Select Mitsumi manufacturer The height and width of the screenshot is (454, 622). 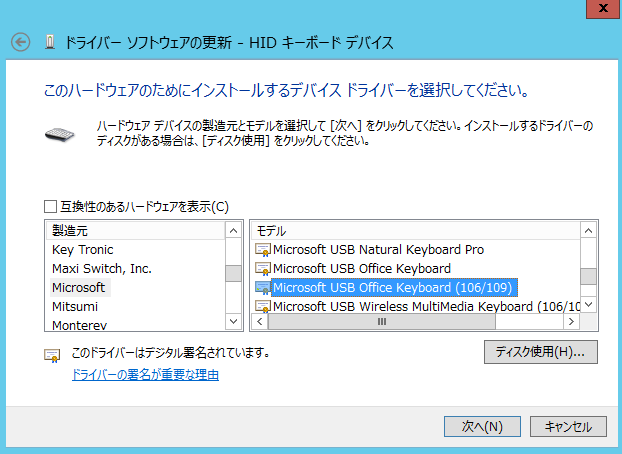(x=75, y=306)
